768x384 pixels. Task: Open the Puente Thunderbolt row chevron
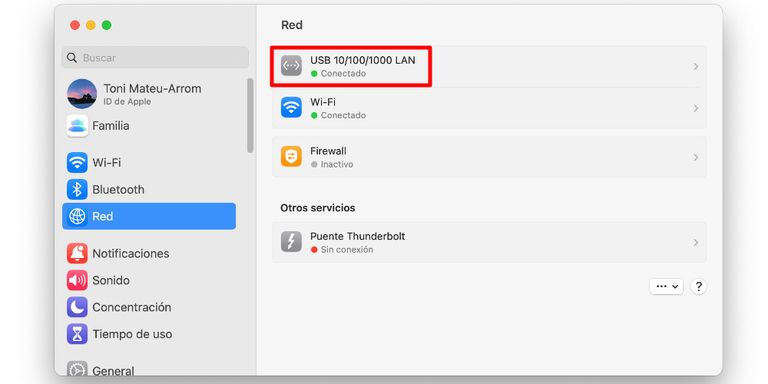[x=696, y=242]
